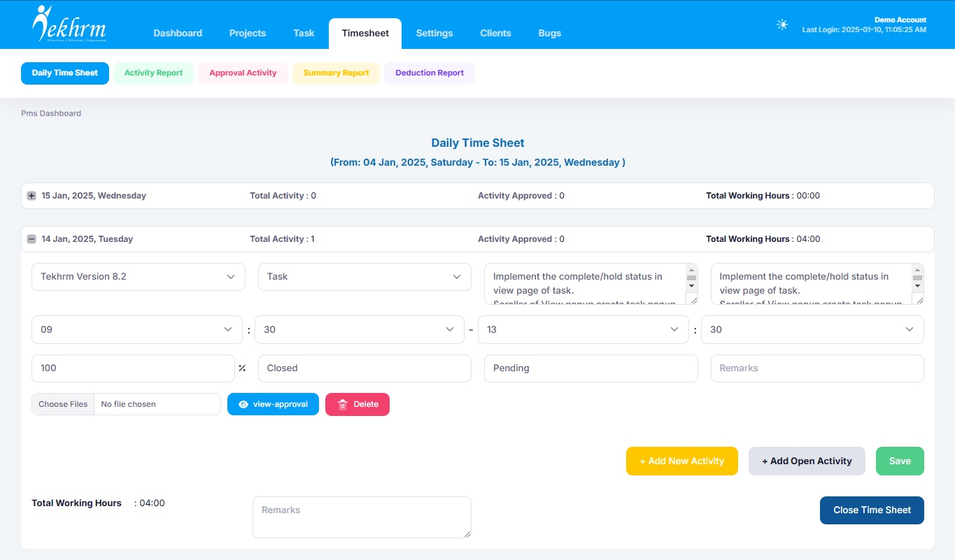Delete the activity entry
This screenshot has height=560, width=955.
pyautogui.click(x=358, y=404)
